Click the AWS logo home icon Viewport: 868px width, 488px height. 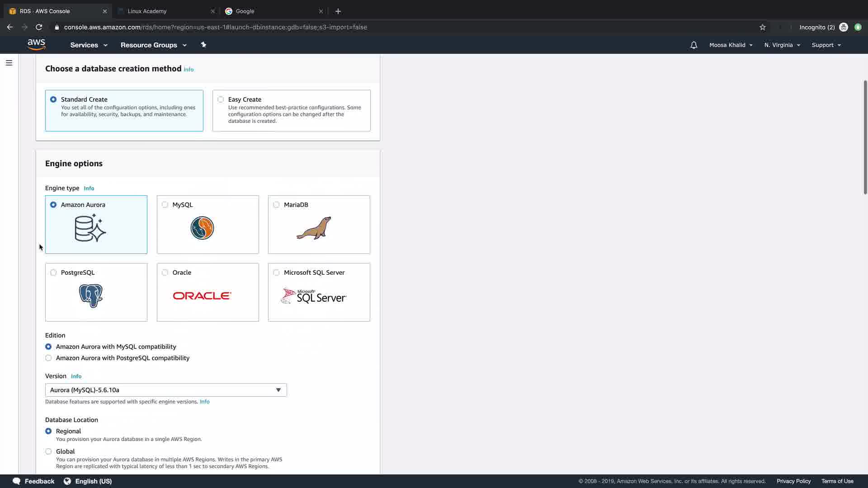click(36, 44)
